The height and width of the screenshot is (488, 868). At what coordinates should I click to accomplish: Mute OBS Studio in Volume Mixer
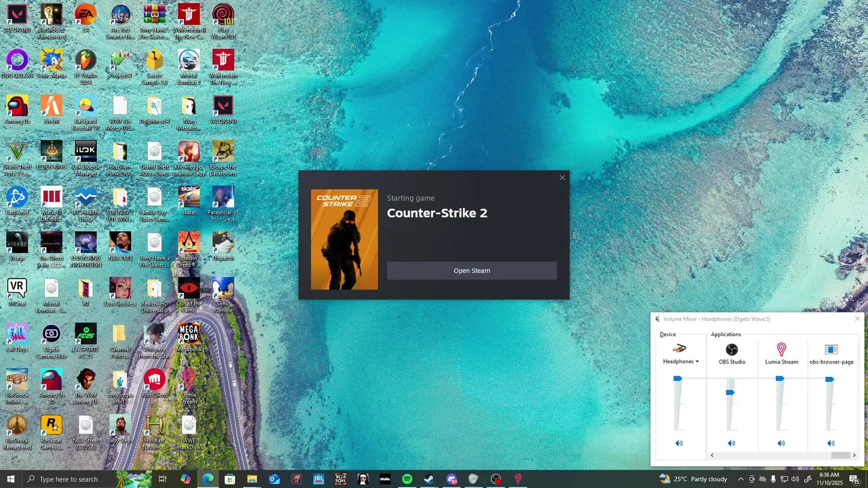tap(731, 443)
